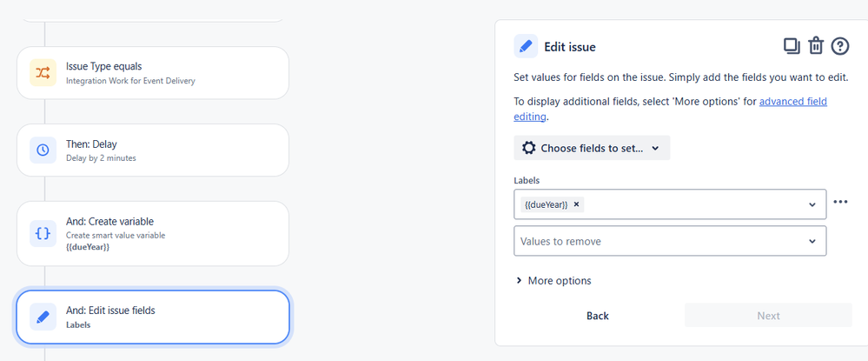Click the Back button
This screenshot has height=361, width=868.
pos(598,316)
